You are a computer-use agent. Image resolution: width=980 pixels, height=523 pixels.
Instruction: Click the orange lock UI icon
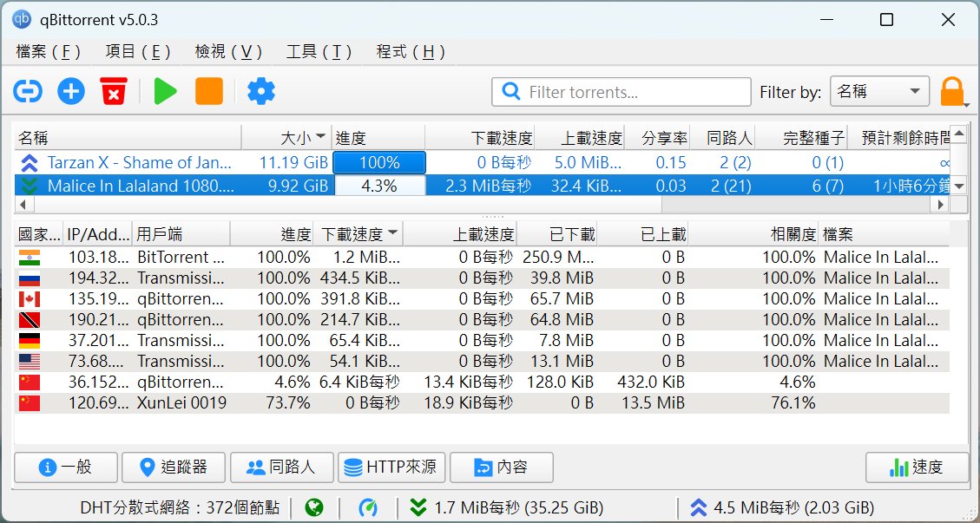(952, 91)
